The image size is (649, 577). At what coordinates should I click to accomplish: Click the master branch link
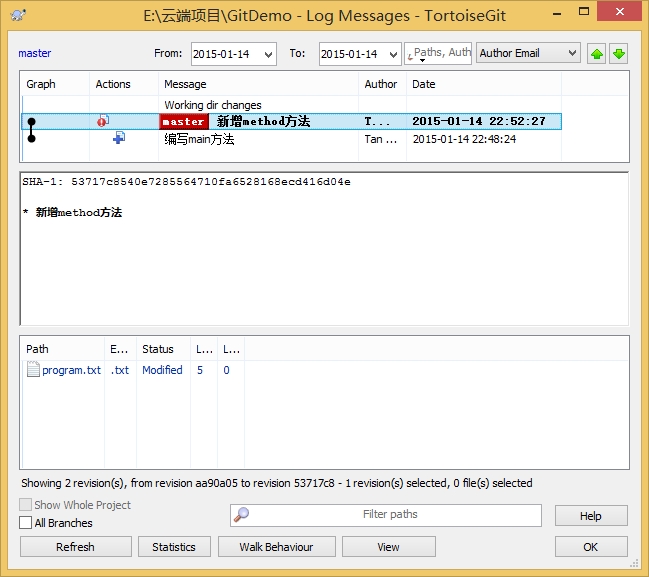pyautogui.click(x=35, y=53)
